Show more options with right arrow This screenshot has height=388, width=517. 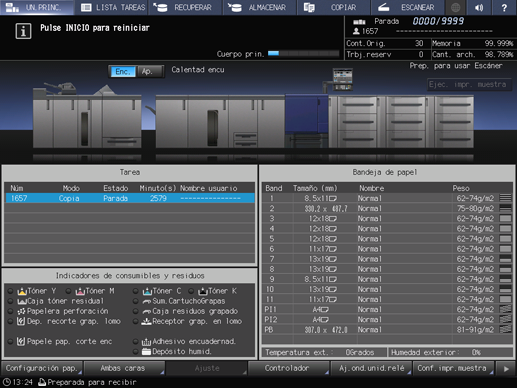[506, 368]
